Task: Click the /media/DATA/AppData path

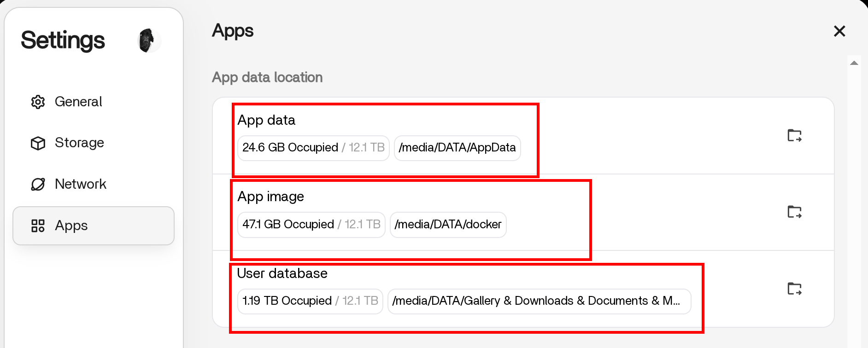Action: pyautogui.click(x=457, y=148)
